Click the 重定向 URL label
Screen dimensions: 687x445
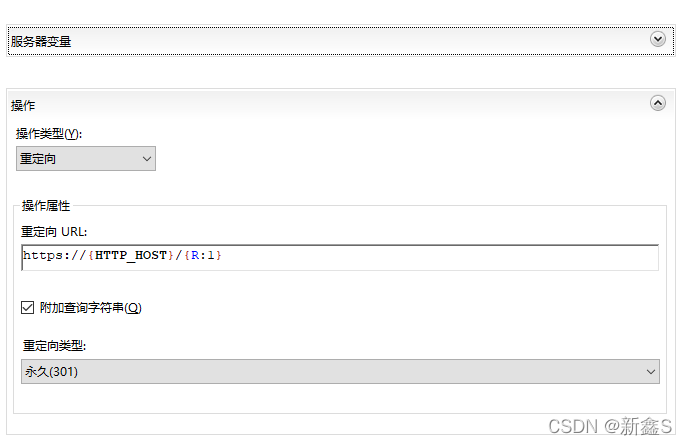click(x=55, y=232)
